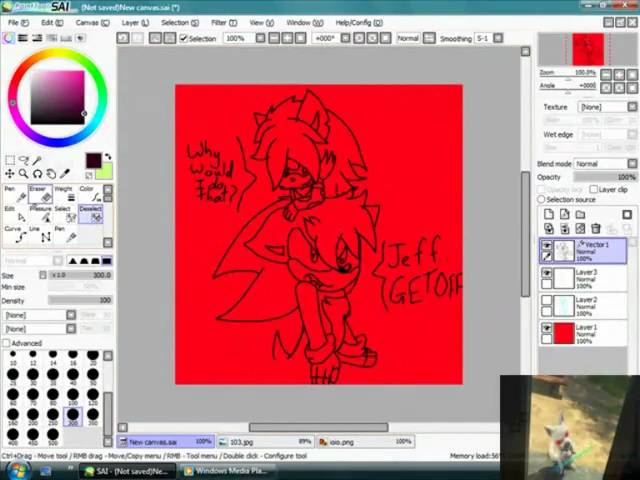Create a new layer folder
The width and height of the screenshot is (640, 480).
580,214
